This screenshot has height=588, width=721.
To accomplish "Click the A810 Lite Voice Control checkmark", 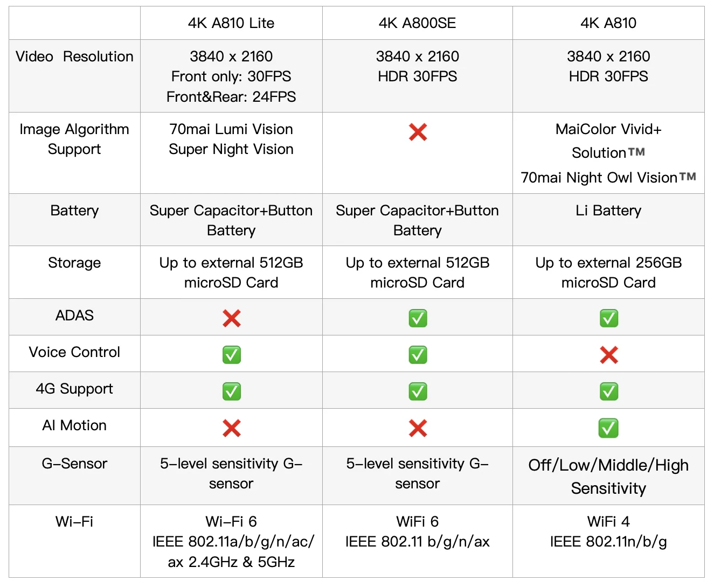I will pos(232,355).
